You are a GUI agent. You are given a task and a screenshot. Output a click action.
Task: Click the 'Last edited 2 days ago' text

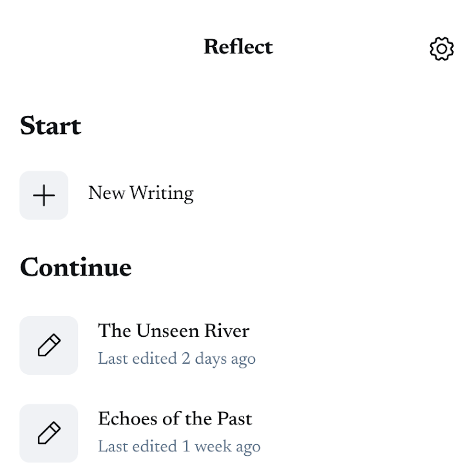176,359
